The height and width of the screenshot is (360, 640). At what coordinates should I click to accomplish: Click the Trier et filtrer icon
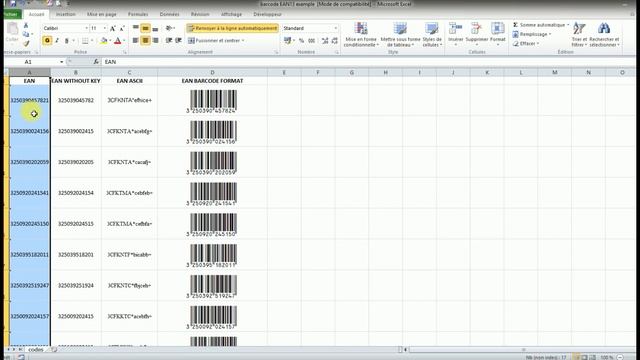pyautogui.click(x=579, y=29)
